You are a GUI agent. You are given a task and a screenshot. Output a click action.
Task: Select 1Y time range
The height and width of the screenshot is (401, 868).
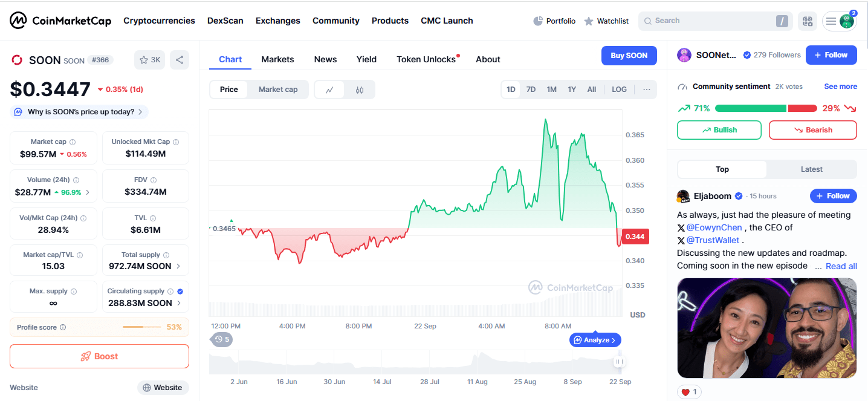(x=572, y=90)
